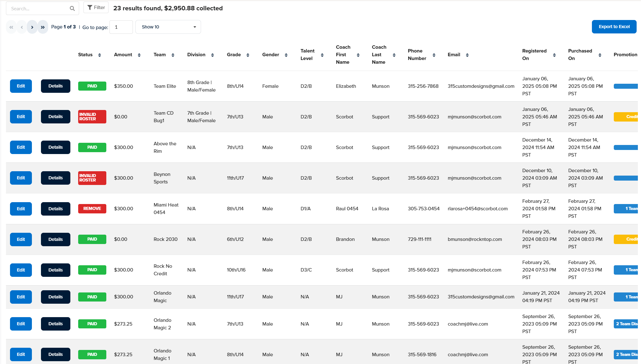Click the search magnifier icon

point(72,8)
